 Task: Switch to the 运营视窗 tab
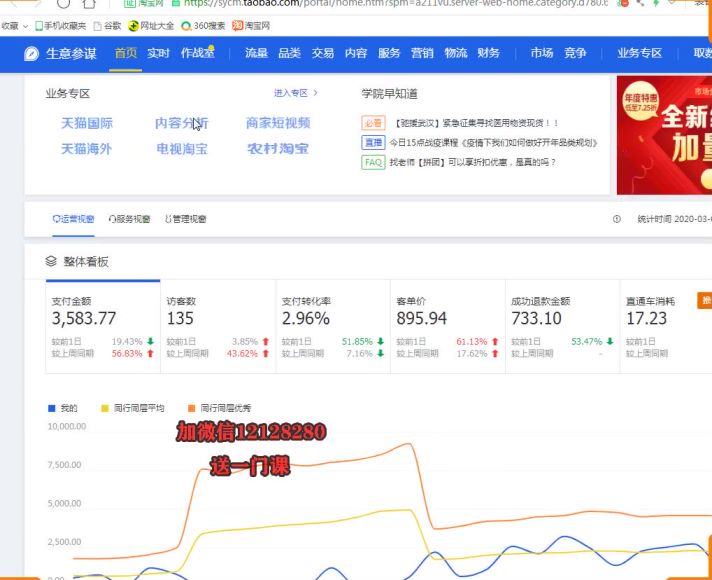(x=73, y=219)
